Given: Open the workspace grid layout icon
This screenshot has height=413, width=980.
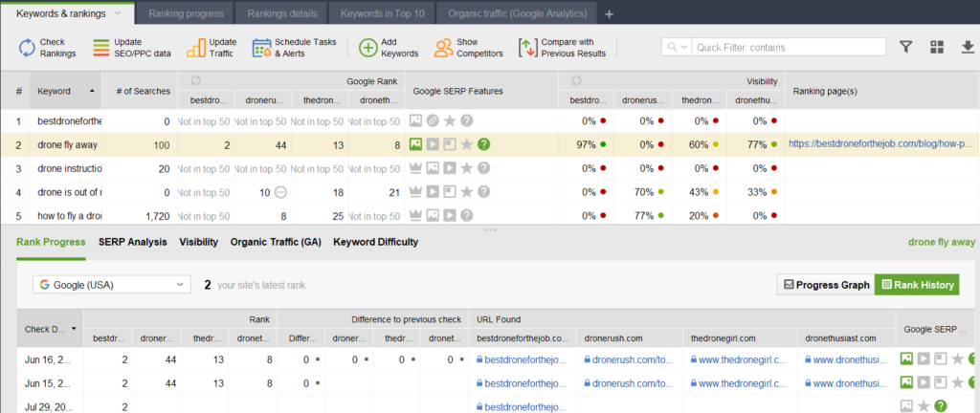Looking at the screenshot, I should coord(936,48).
